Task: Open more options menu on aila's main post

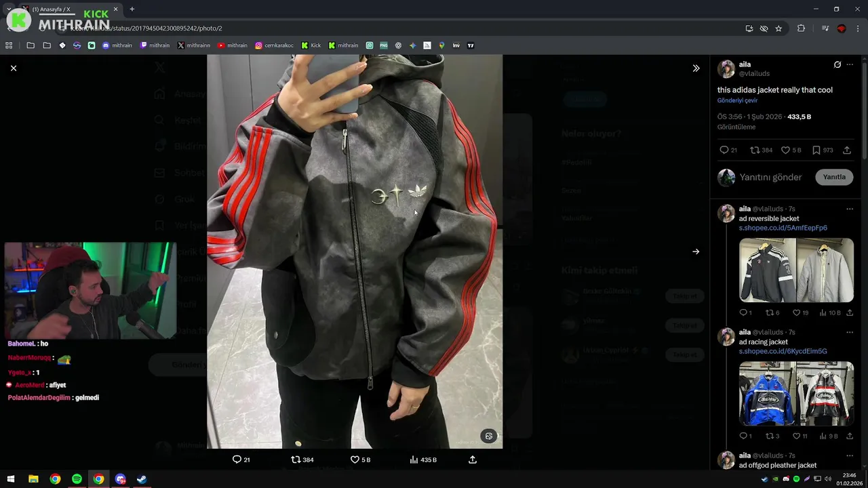Action: click(850, 64)
